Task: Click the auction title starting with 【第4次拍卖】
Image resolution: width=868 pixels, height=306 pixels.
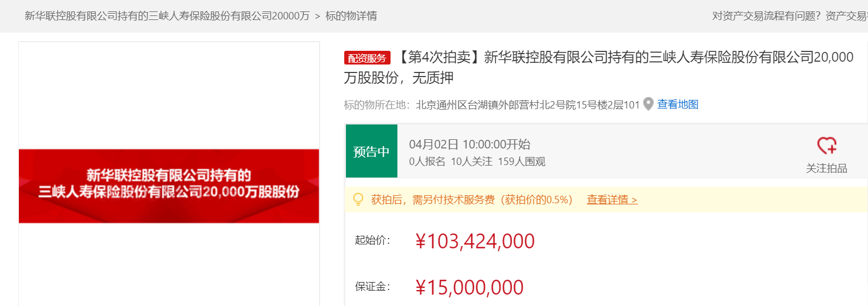Action: (599, 67)
